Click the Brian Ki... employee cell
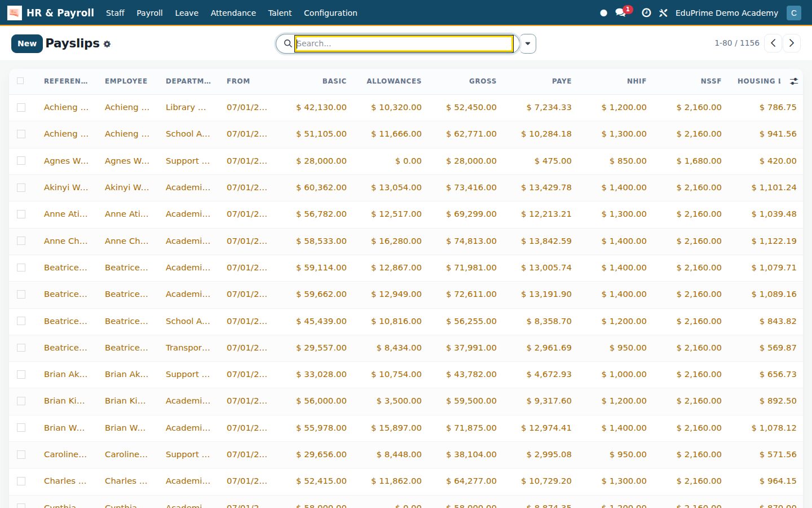This screenshot has height=508, width=812. click(x=125, y=401)
